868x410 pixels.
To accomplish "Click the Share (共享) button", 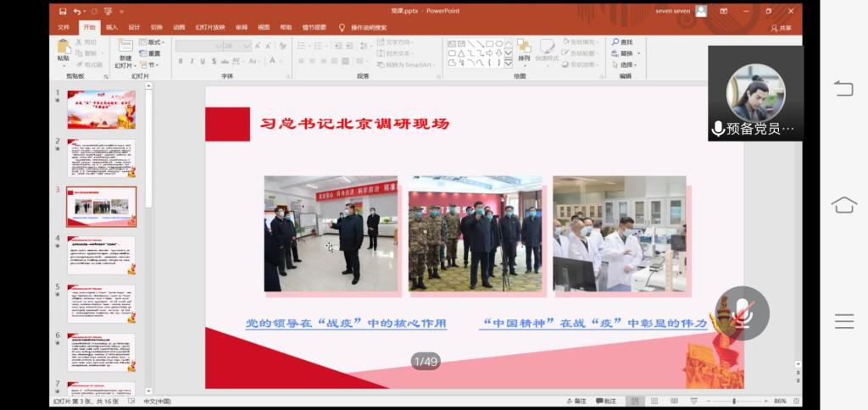I will (x=781, y=27).
